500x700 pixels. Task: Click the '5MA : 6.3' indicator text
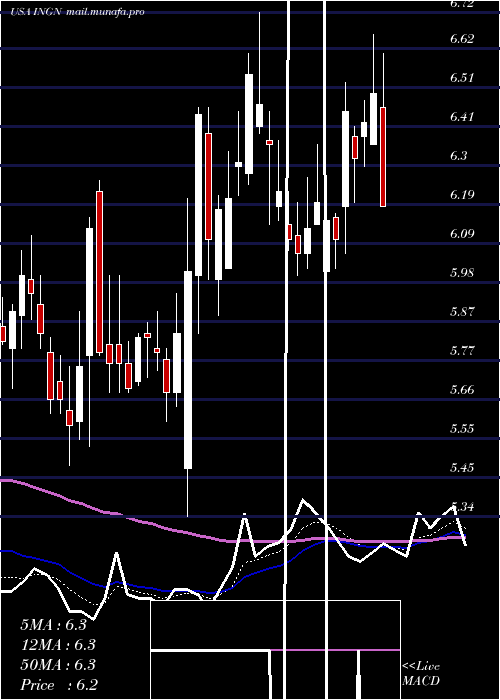[x=53, y=625]
